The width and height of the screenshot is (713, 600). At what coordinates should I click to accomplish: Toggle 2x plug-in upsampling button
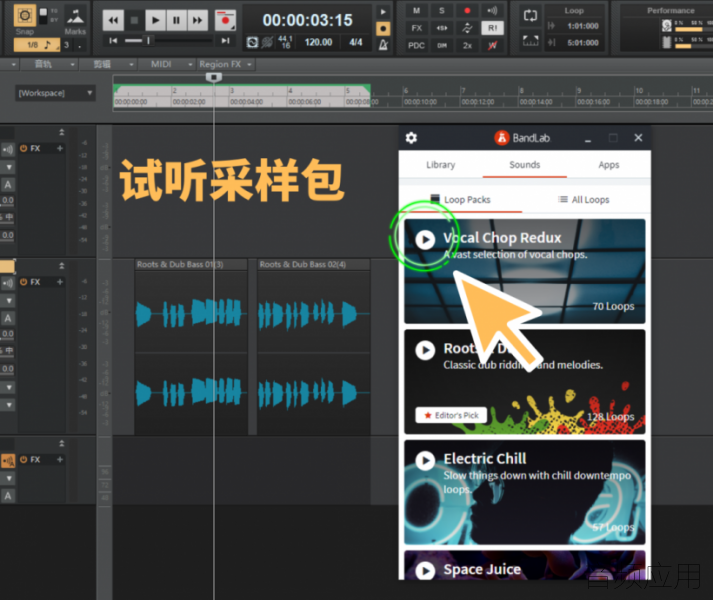[467, 45]
